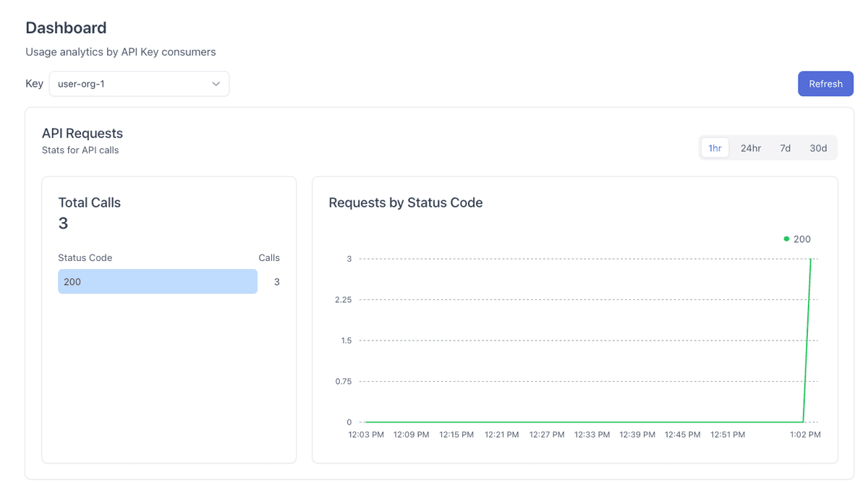Open the Key dropdown showing user-org-1
The height and width of the screenshot is (488, 868).
(139, 84)
